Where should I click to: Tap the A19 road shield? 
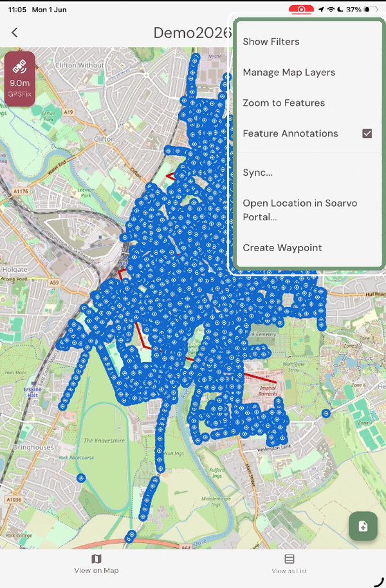[x=68, y=112]
